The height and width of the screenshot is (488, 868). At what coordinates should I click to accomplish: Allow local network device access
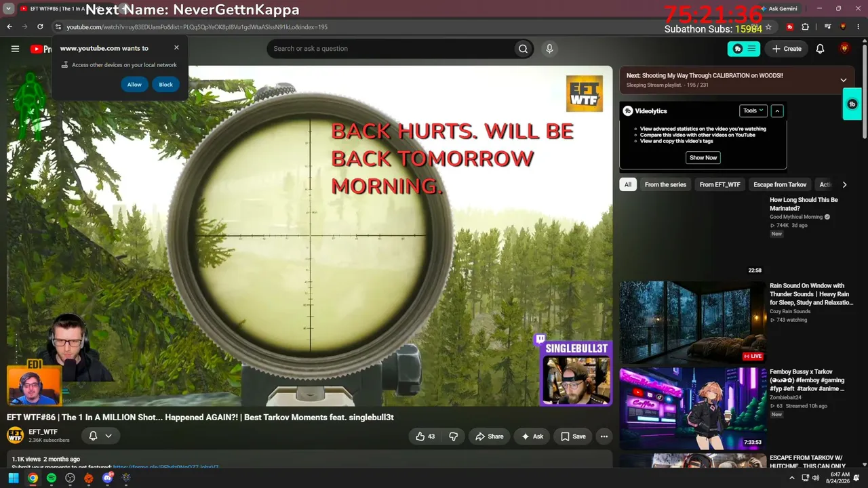[134, 85]
